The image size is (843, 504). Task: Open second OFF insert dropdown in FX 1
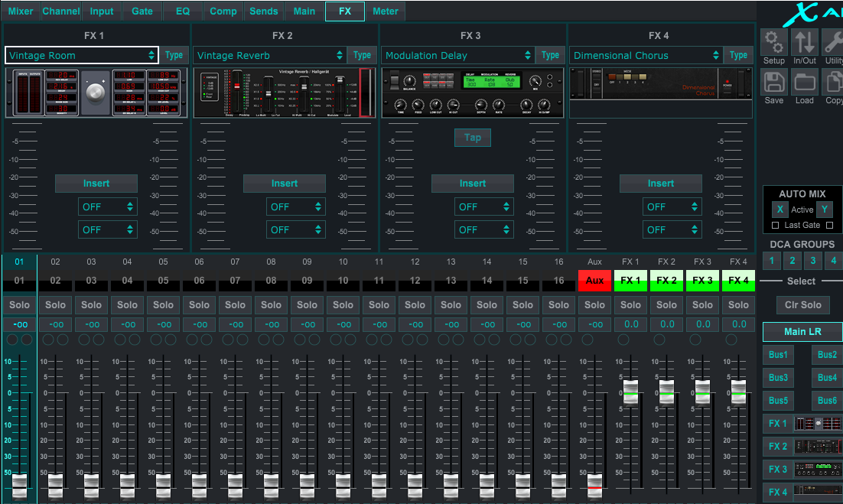point(108,229)
